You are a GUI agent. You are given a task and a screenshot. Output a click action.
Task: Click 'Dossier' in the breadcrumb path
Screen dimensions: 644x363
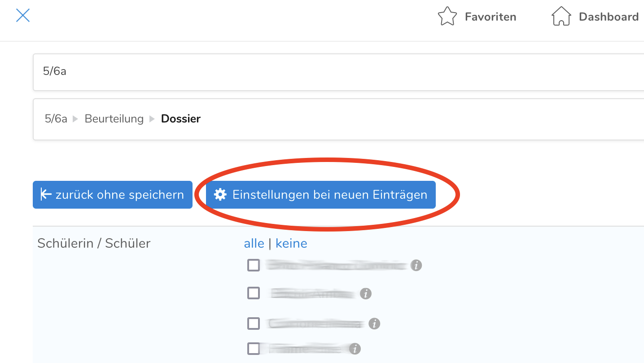(181, 119)
